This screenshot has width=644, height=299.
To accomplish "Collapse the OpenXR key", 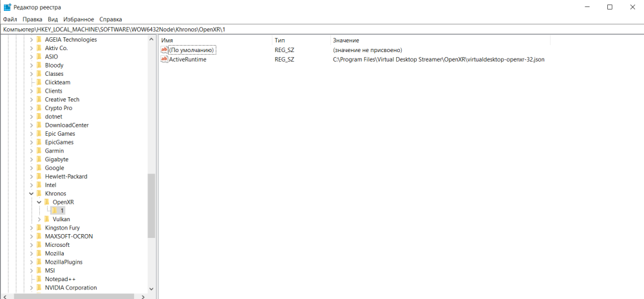I will point(39,202).
